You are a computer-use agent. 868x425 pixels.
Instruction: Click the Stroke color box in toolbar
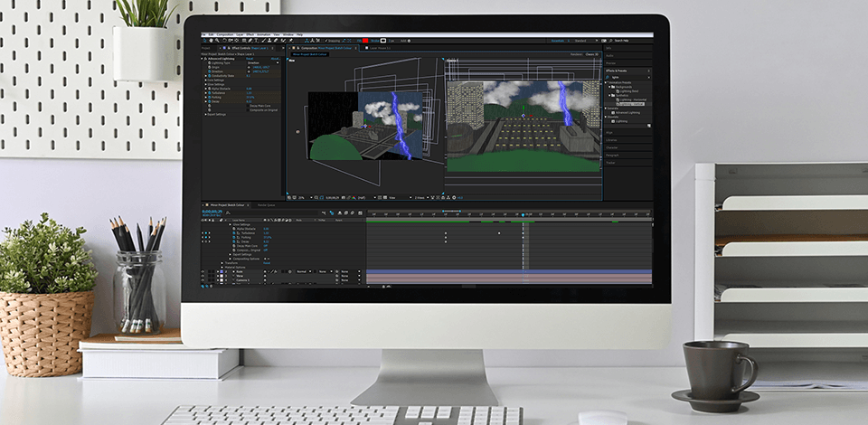coord(382,41)
